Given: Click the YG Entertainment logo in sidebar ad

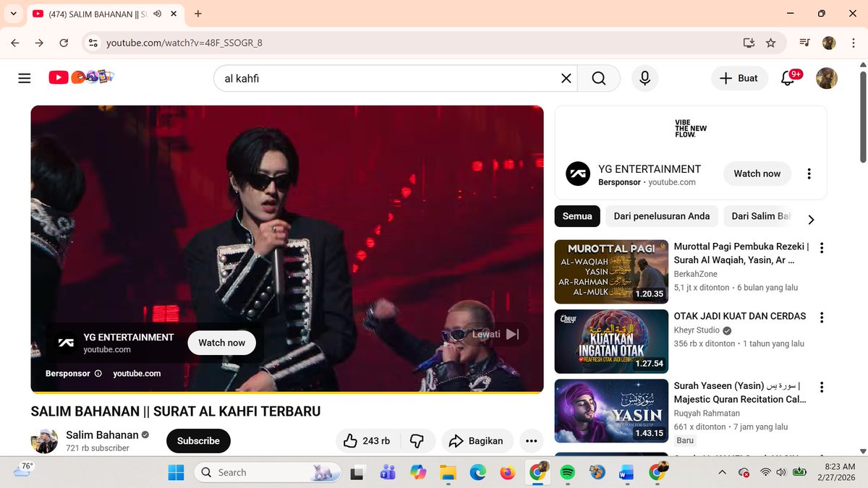Looking at the screenshot, I should click(578, 174).
